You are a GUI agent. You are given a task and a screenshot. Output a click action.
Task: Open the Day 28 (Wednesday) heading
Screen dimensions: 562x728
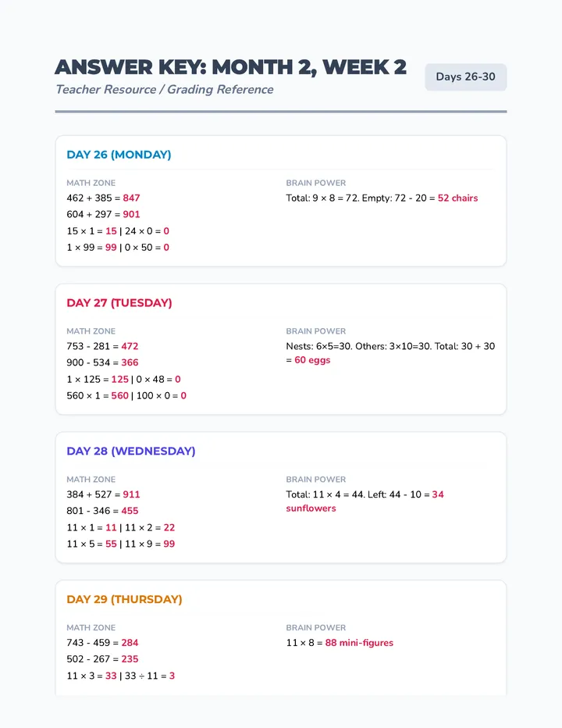pyautogui.click(x=131, y=451)
